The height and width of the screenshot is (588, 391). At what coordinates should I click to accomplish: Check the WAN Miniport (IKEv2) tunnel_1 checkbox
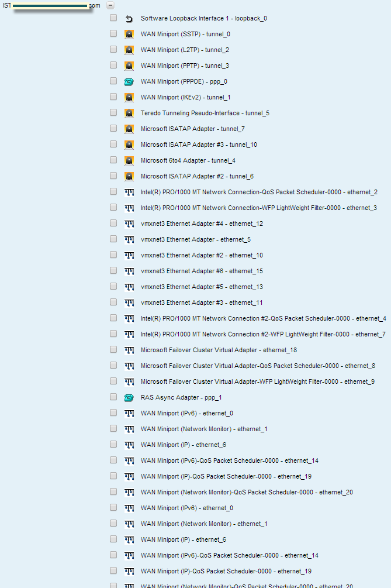[113, 97]
